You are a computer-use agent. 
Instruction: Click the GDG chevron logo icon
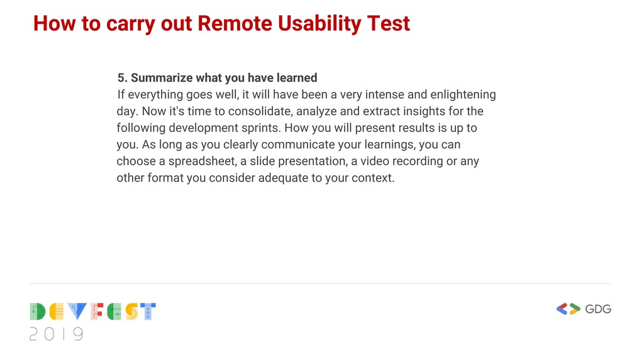point(568,309)
